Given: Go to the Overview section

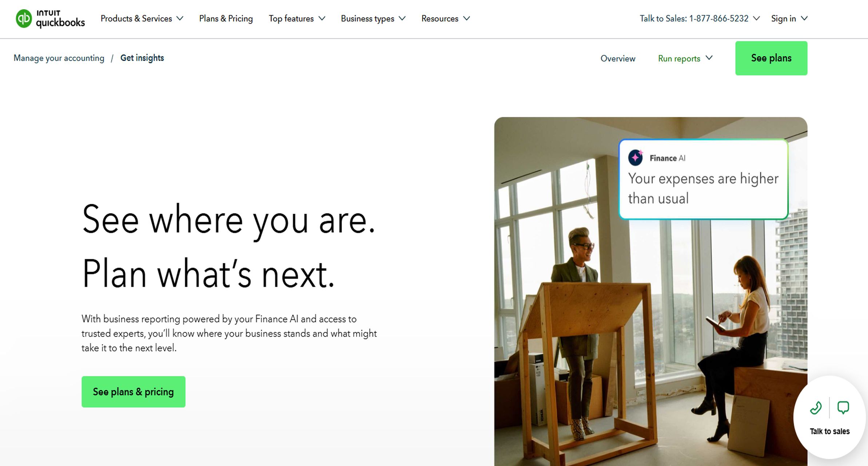Looking at the screenshot, I should click(x=618, y=59).
